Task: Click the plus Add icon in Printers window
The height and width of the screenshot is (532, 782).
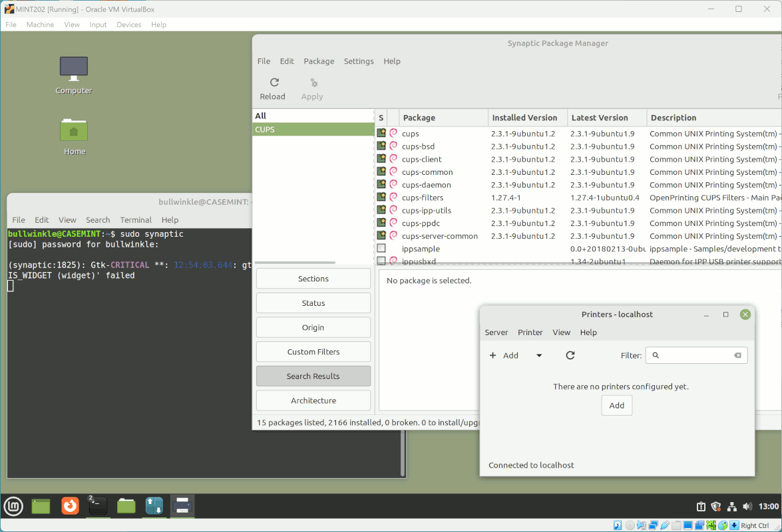Action: pyautogui.click(x=492, y=355)
